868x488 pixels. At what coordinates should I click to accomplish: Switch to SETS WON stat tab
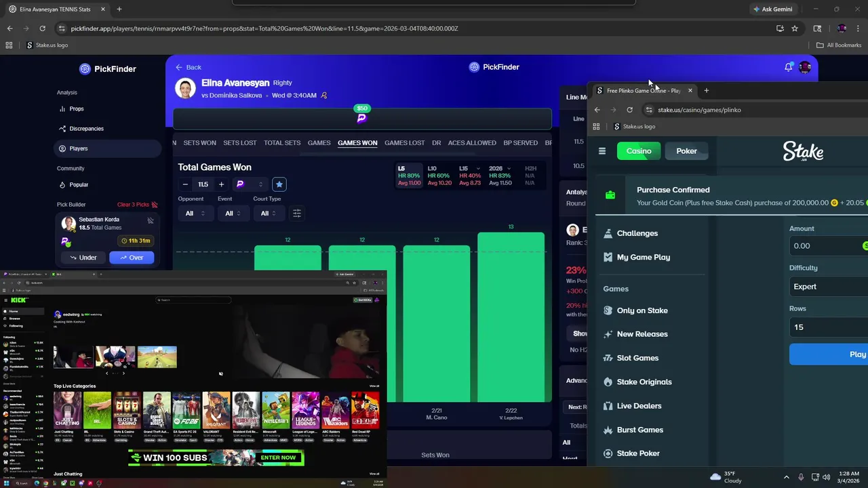pyautogui.click(x=199, y=143)
